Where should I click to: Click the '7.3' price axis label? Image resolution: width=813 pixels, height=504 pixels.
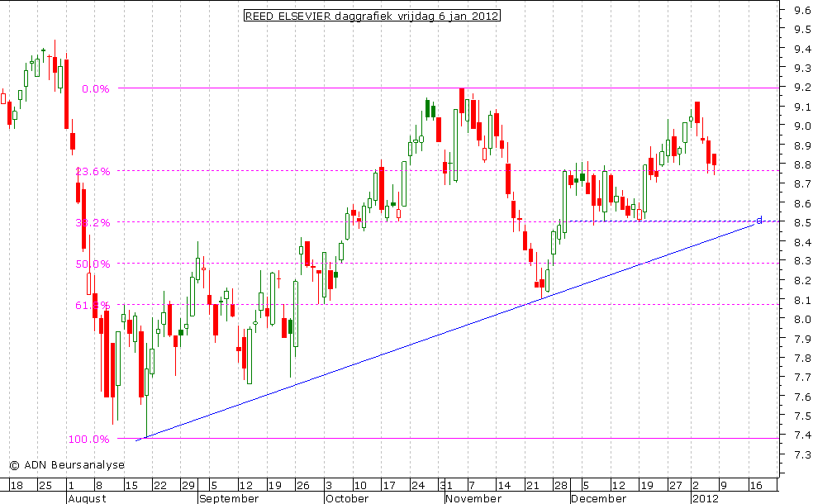point(802,455)
